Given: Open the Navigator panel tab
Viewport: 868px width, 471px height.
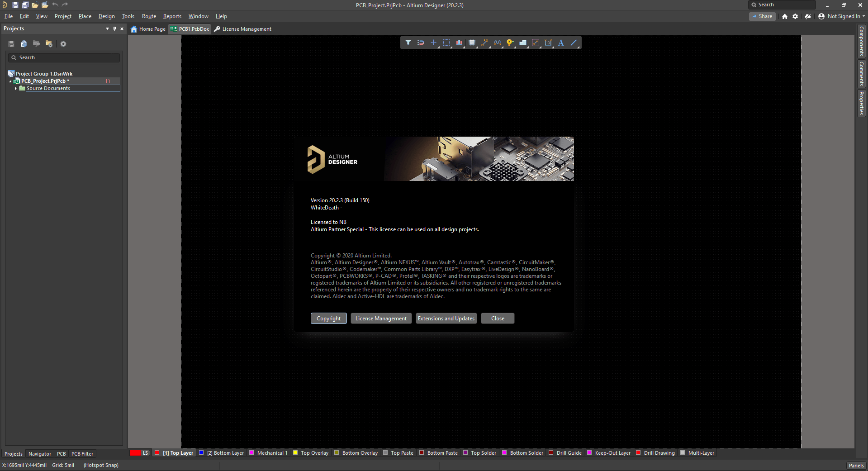Looking at the screenshot, I should point(40,454).
